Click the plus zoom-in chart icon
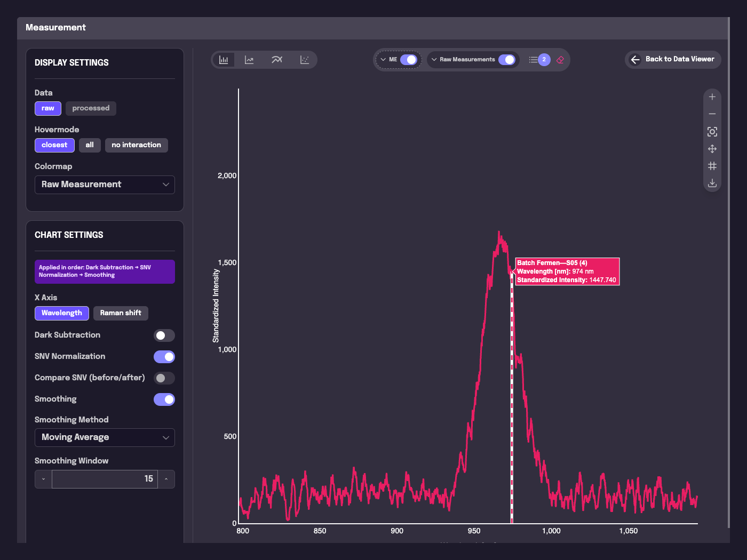The image size is (747, 560). coord(712,97)
